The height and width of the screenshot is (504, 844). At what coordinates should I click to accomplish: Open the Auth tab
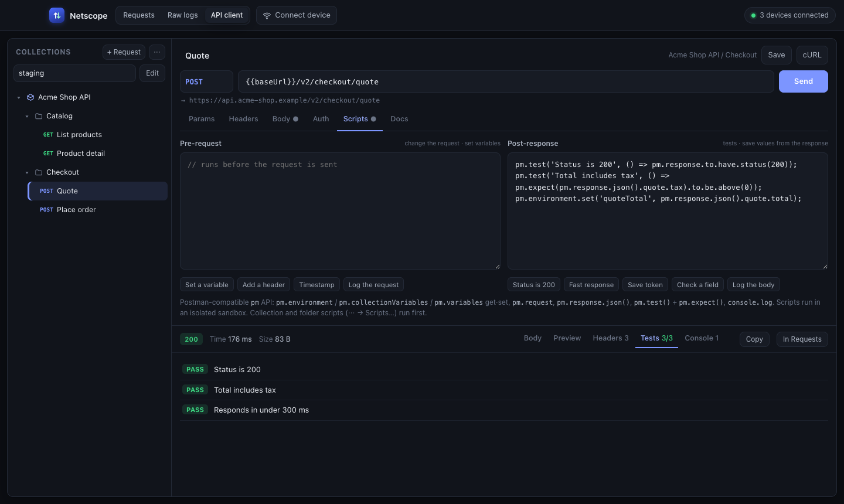(321, 119)
